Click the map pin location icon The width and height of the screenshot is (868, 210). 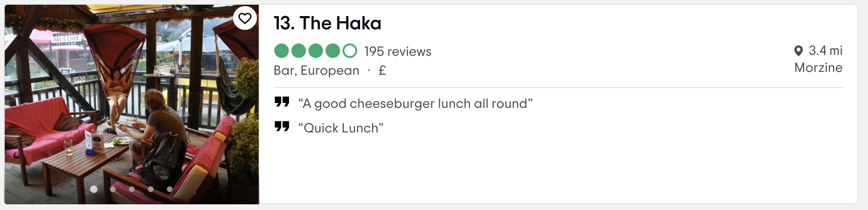click(798, 51)
